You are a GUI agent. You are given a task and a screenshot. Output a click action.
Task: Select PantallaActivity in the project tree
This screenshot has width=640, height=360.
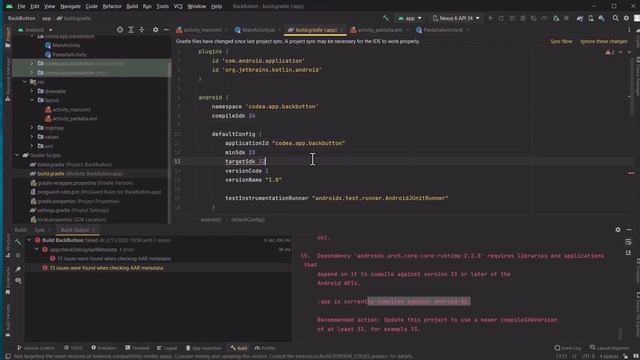(x=66, y=54)
